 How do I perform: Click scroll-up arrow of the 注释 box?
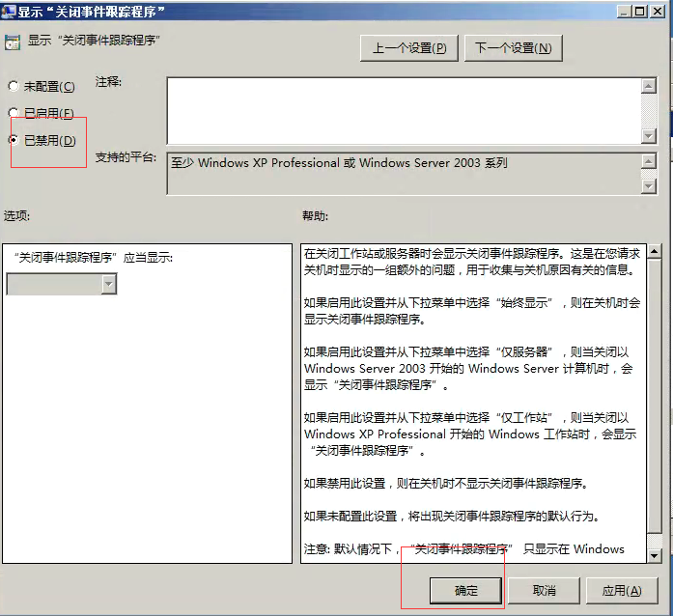pos(649,86)
